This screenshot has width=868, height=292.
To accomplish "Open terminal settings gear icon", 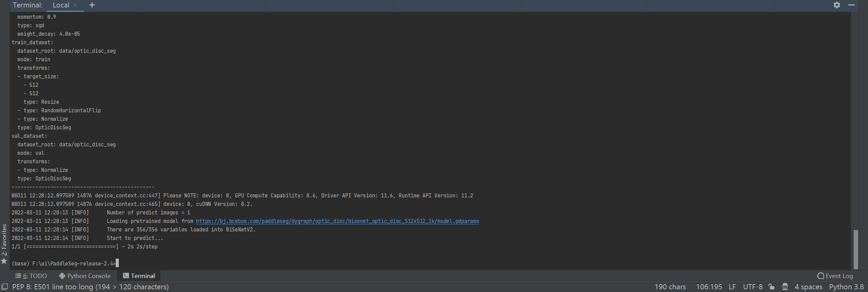I will coord(837,5).
